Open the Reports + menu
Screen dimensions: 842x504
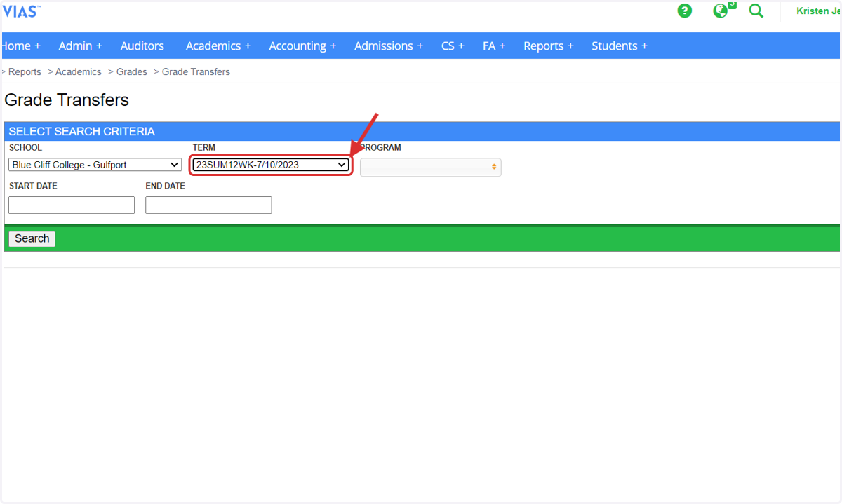(x=549, y=46)
